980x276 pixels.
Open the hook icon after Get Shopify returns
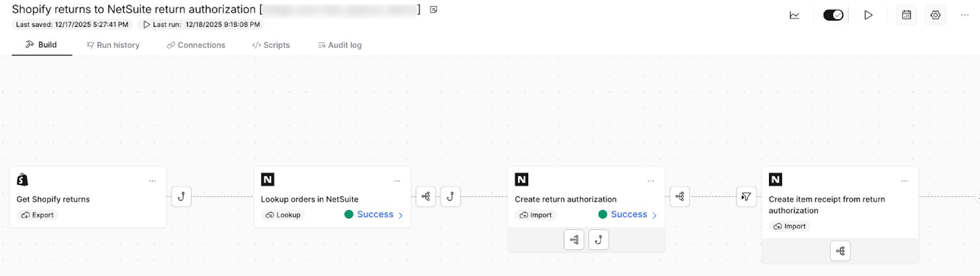click(x=181, y=196)
